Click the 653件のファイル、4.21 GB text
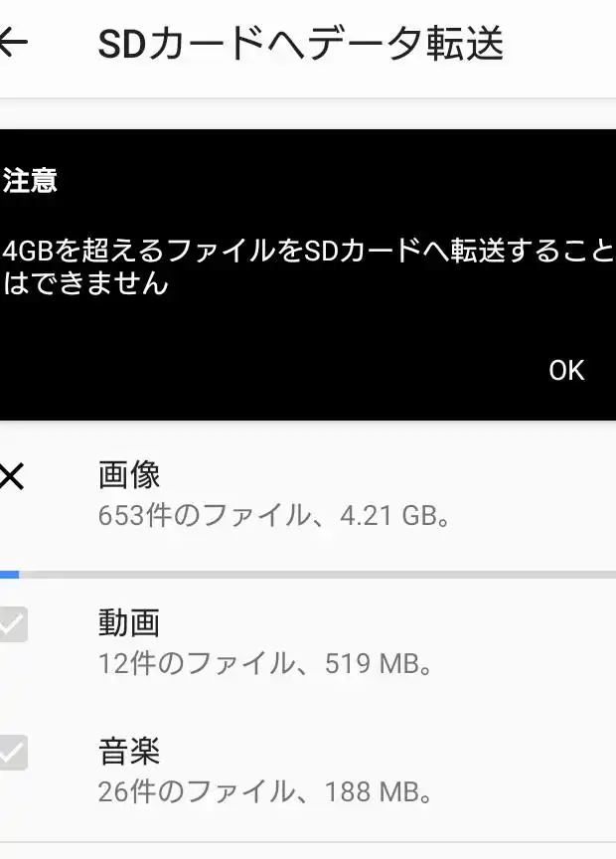 click(x=264, y=515)
